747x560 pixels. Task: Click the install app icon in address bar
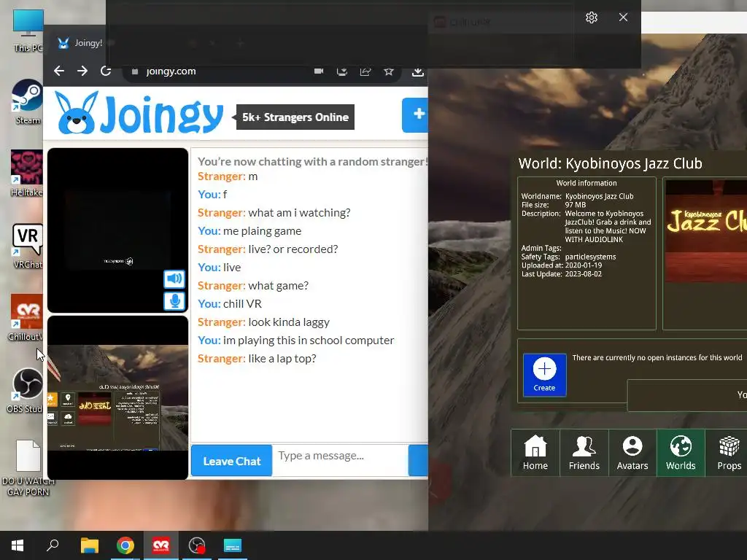click(342, 71)
